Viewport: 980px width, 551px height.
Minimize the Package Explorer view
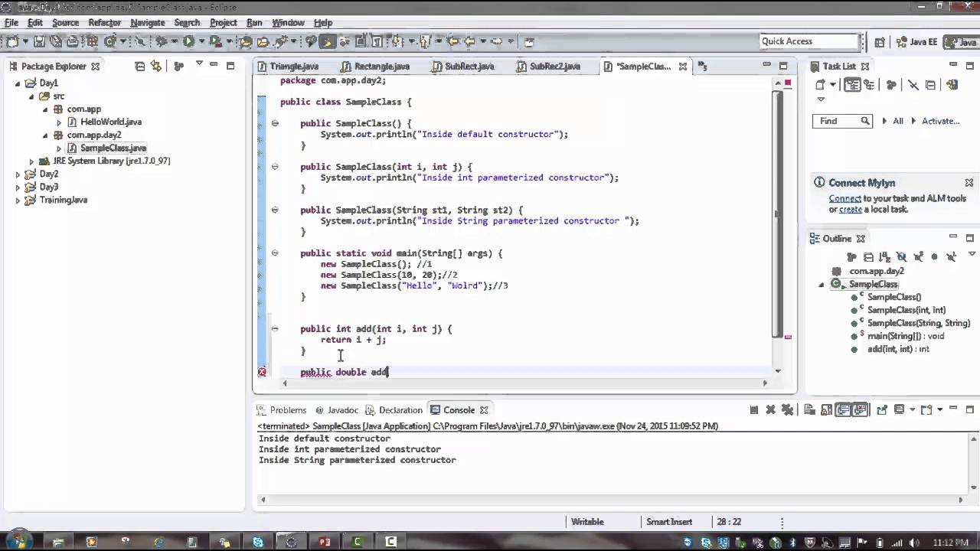(214, 65)
